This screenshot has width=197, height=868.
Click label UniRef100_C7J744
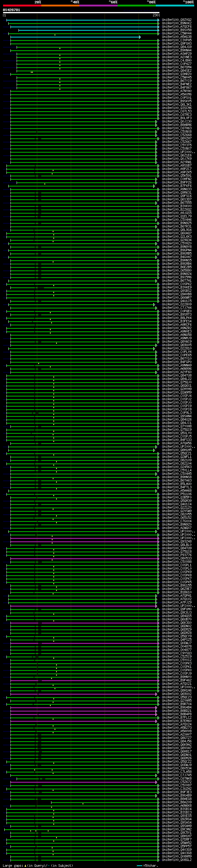click(x=177, y=308)
